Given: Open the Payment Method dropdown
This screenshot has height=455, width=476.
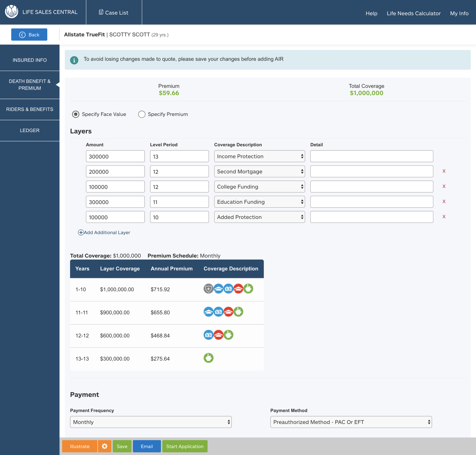Looking at the screenshot, I should [x=351, y=422].
